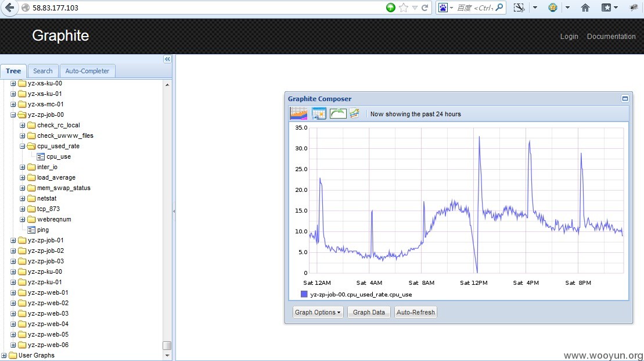Expand the inter_io folder node
This screenshot has width=644, height=361.
pyautogui.click(x=23, y=167)
